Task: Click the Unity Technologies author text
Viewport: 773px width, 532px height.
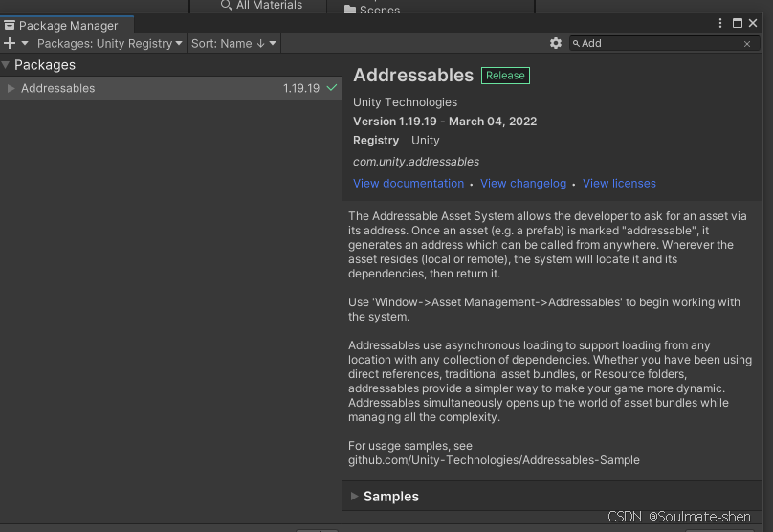Action: [406, 102]
